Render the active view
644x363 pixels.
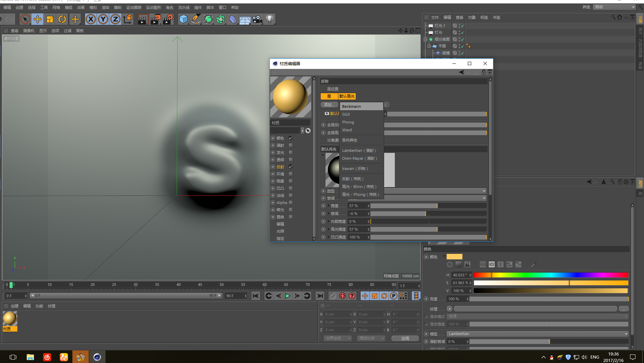pos(143,19)
